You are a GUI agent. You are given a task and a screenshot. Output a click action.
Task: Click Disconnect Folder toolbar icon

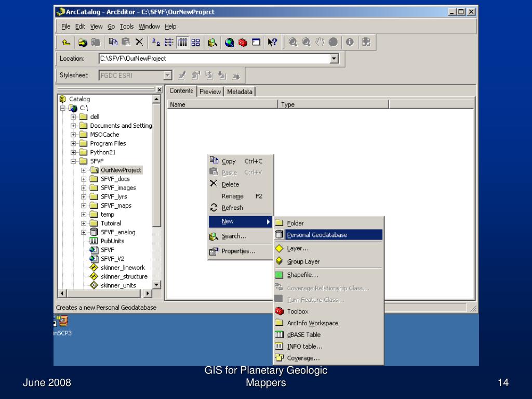96,43
